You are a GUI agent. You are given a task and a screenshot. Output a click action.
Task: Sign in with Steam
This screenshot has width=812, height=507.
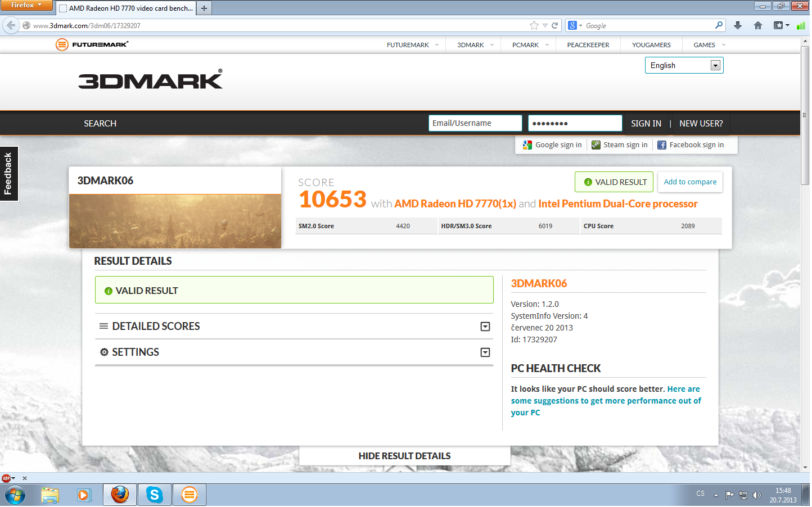tap(620, 145)
